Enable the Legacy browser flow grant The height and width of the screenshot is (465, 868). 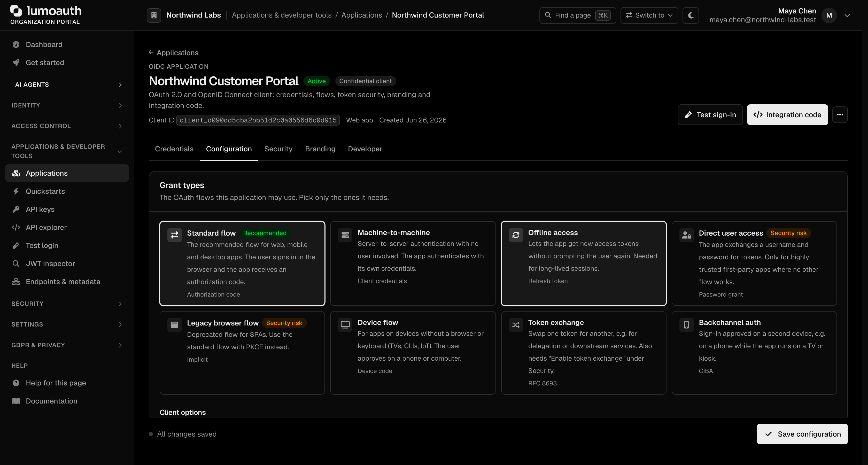click(242, 353)
